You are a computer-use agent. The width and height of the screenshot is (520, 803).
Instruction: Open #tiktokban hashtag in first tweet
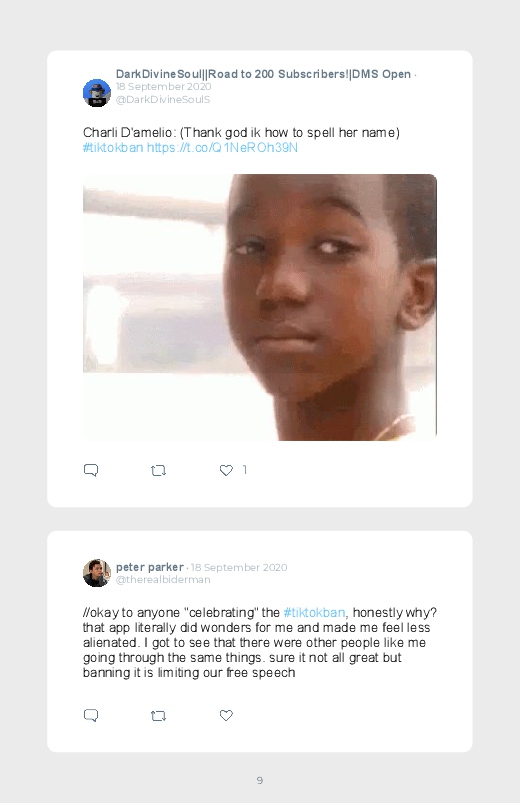point(113,147)
